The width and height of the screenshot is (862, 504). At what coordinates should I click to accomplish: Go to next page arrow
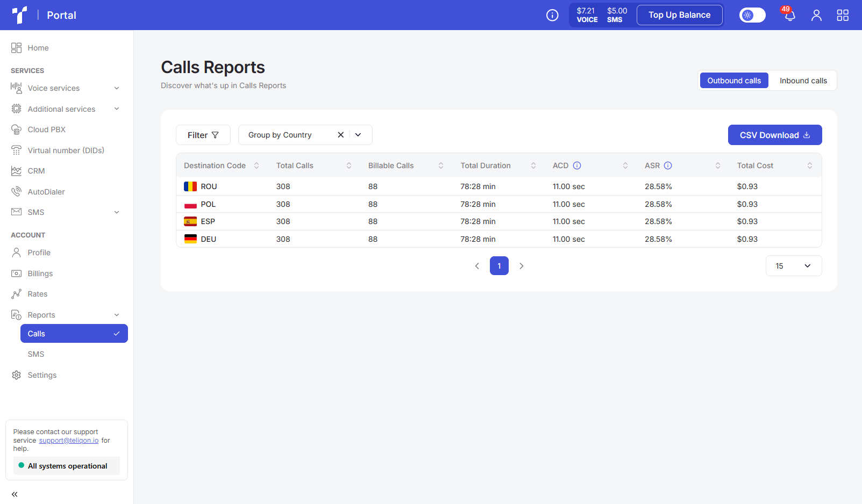pyautogui.click(x=521, y=266)
